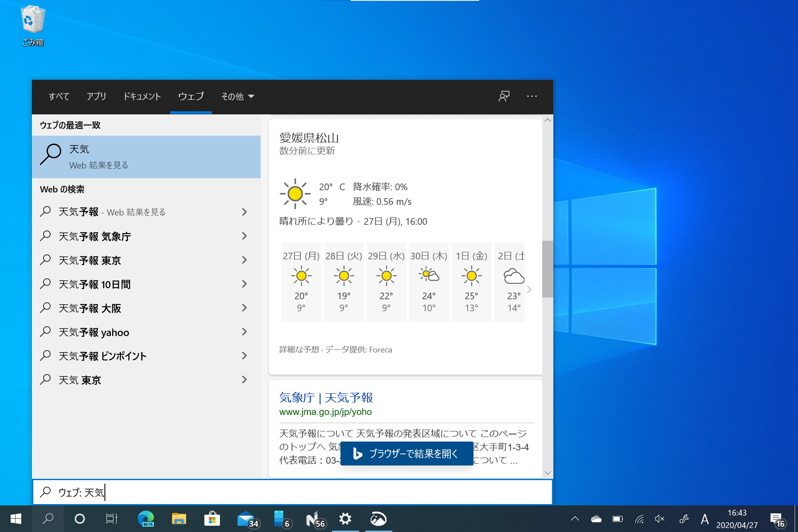
Task: Expand forecast with the right arrow chevron
Action: (528, 289)
